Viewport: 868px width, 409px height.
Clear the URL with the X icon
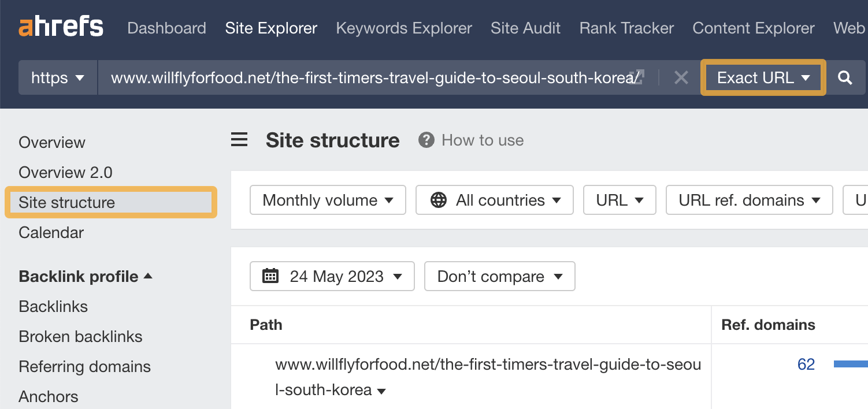tap(681, 77)
